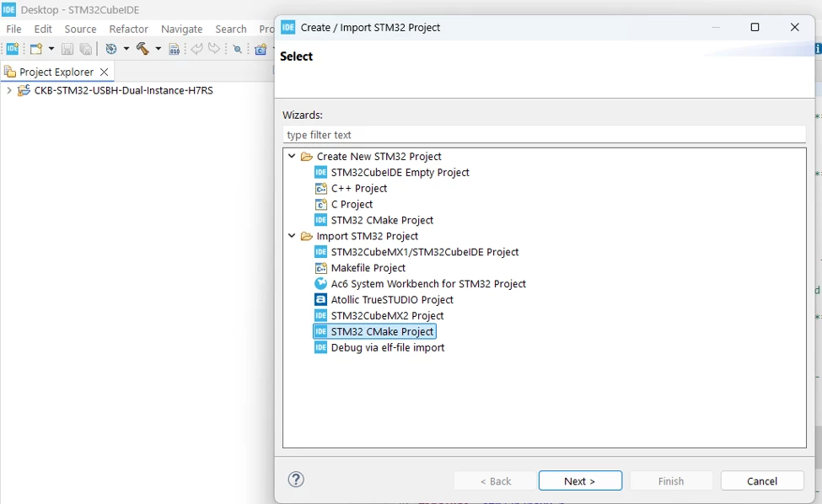Click the Save toolbar icon
The height and width of the screenshot is (504, 822).
pyautogui.click(x=67, y=49)
